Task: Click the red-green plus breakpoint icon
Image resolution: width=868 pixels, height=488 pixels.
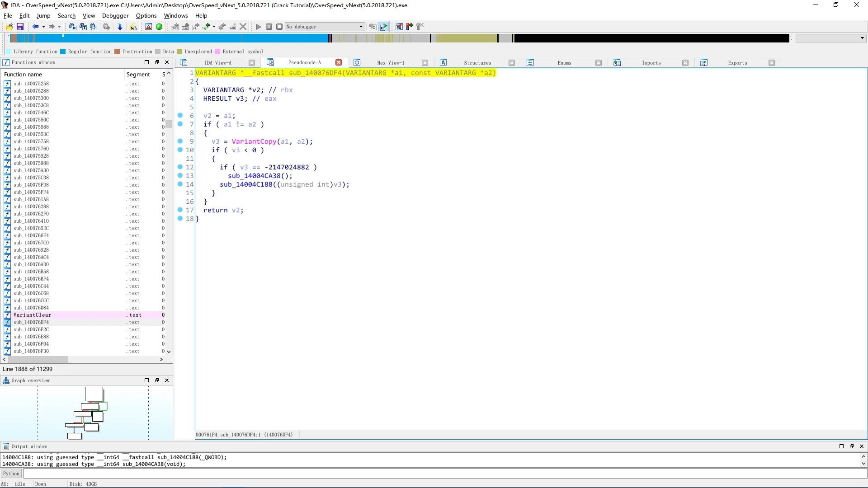Action: (410, 27)
